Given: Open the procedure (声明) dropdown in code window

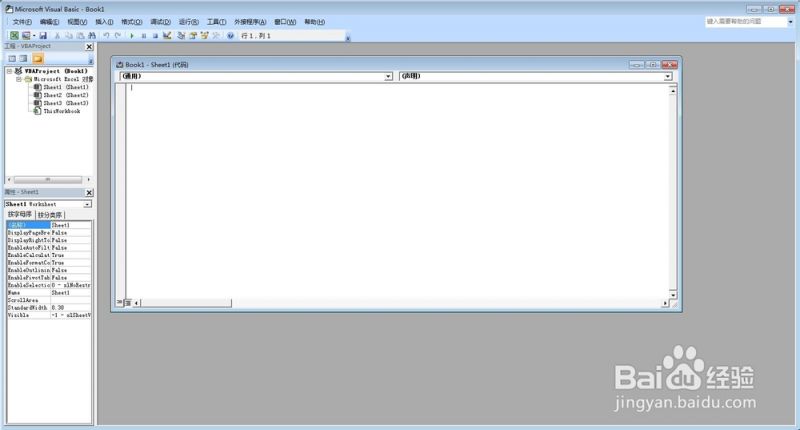Looking at the screenshot, I should point(668,77).
